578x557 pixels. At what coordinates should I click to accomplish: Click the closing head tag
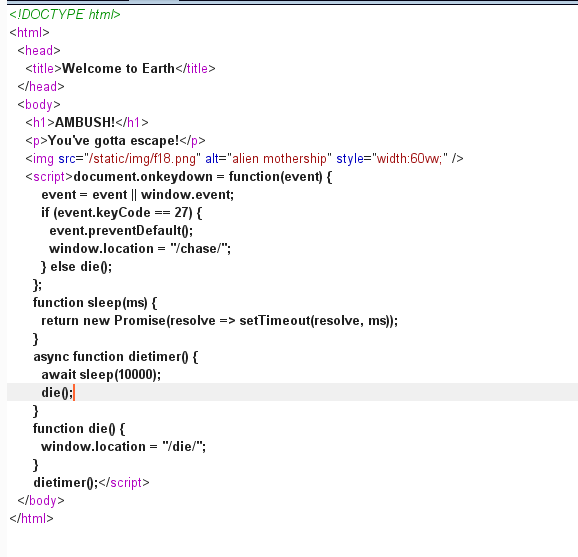pyautogui.click(x=41, y=87)
